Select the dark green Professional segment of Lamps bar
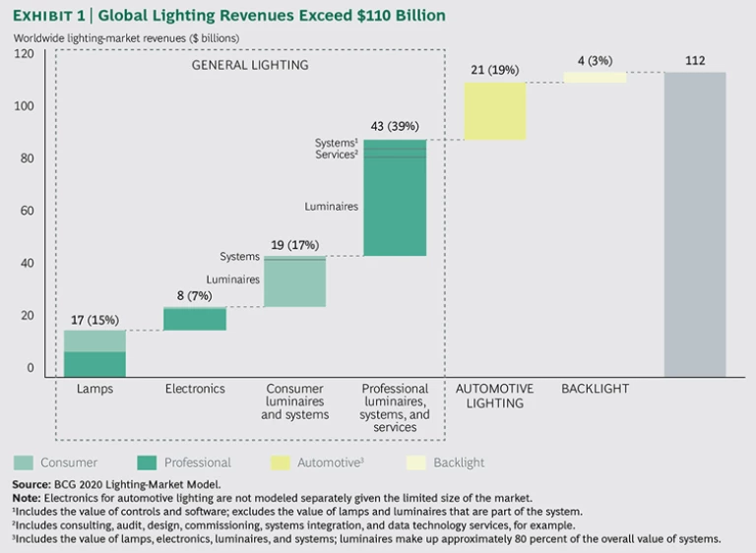The width and height of the screenshot is (756, 553). click(x=94, y=364)
